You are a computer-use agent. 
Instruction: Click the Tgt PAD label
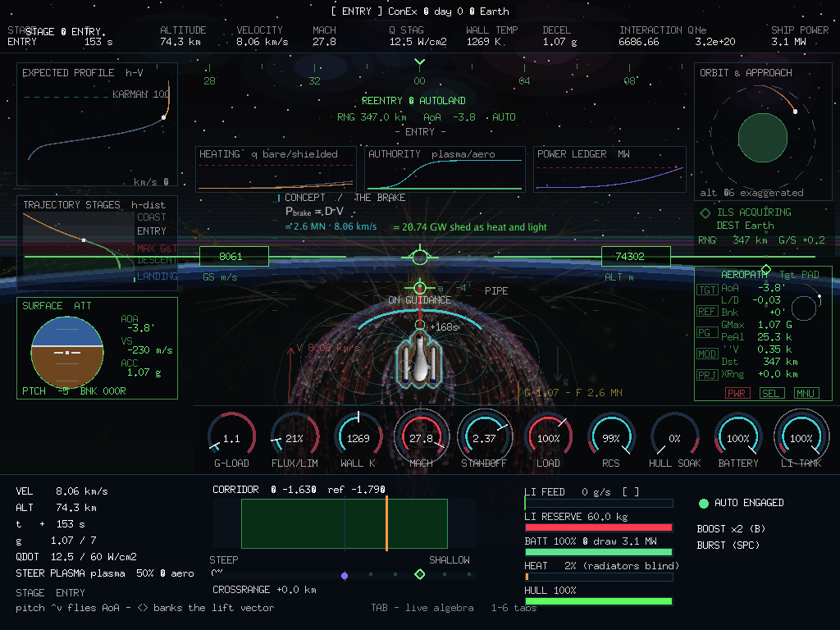point(799,274)
